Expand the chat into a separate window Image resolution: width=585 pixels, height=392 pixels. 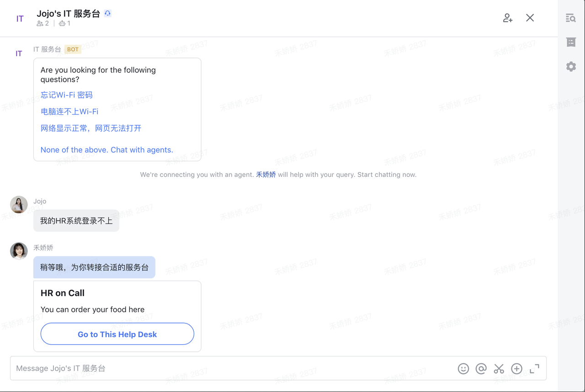point(534,368)
